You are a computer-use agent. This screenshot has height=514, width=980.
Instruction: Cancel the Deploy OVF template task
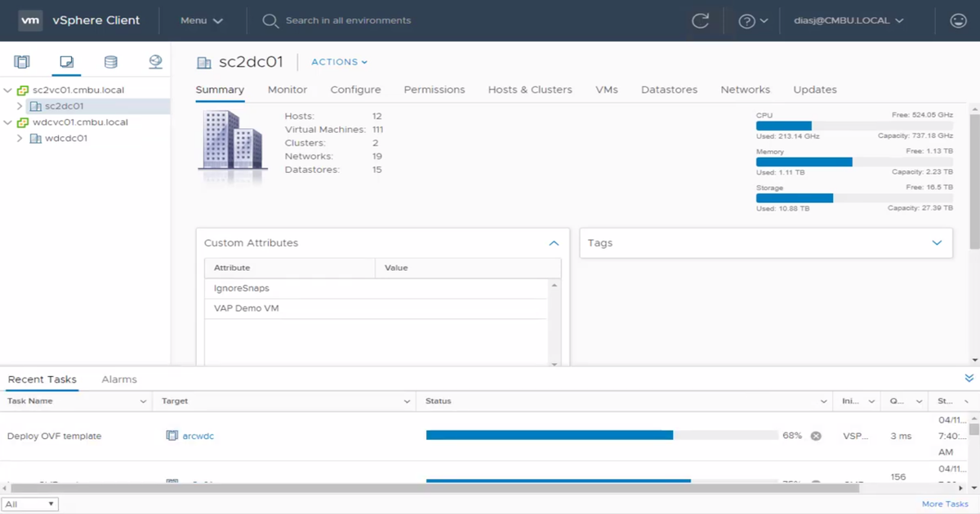(x=815, y=436)
